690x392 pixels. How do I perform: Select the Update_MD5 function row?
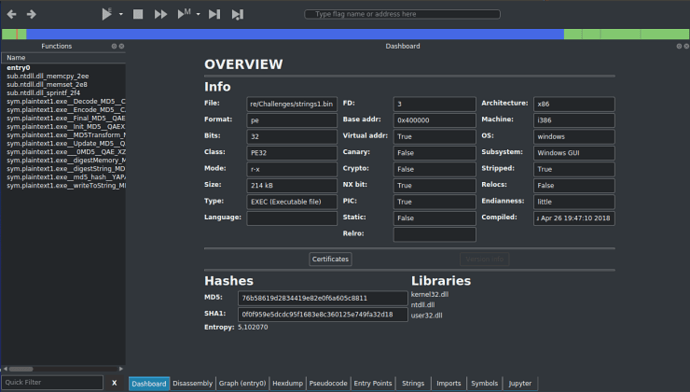[x=64, y=143]
